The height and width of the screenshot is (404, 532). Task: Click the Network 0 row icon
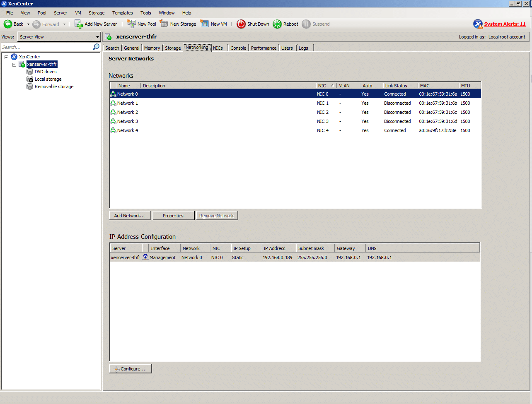tap(113, 94)
